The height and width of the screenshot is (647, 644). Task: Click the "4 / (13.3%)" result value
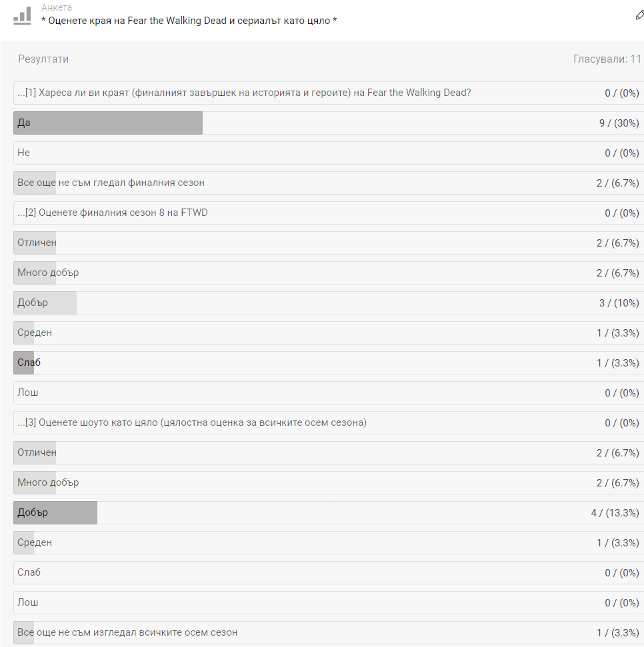614,512
